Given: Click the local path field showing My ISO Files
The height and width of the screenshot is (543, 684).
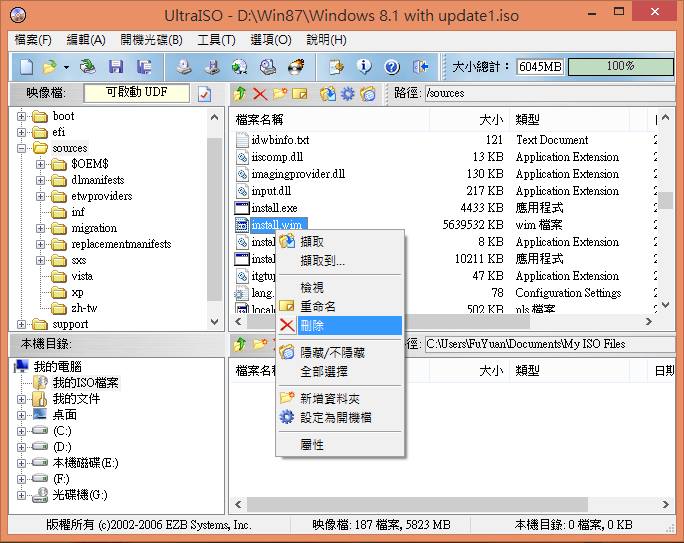Looking at the screenshot, I should point(550,344).
